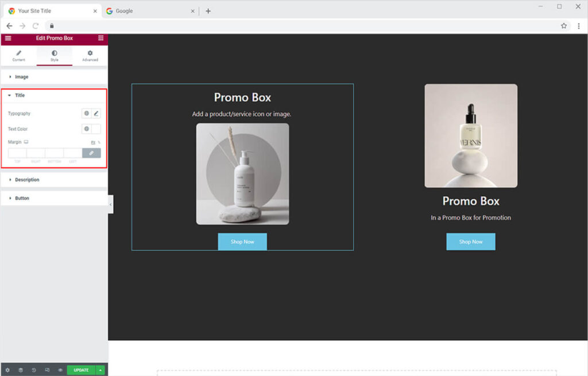
Task: Open save options arrow beside Update
Action: [100, 370]
